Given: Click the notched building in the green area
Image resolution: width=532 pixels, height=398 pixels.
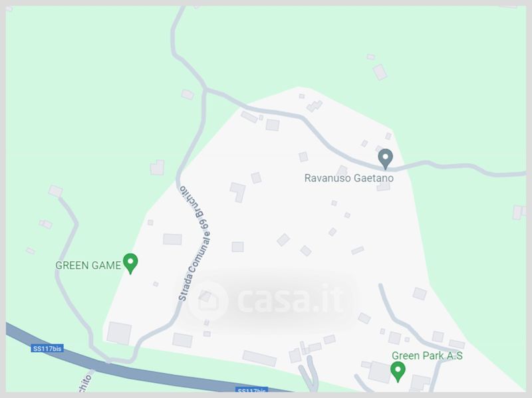Looking at the screenshot, I should point(158,167).
